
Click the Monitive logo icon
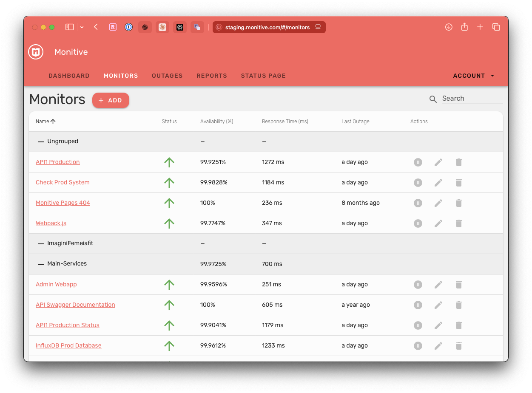click(x=35, y=51)
